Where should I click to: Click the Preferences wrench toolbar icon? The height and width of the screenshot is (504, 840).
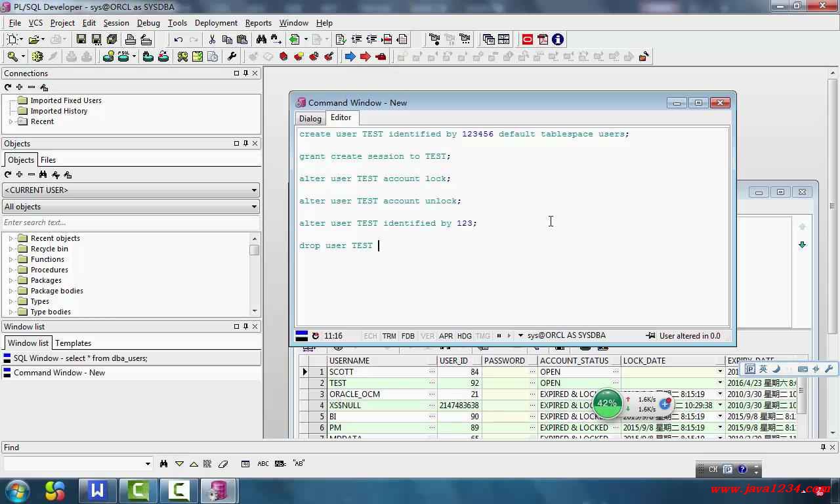tap(232, 56)
